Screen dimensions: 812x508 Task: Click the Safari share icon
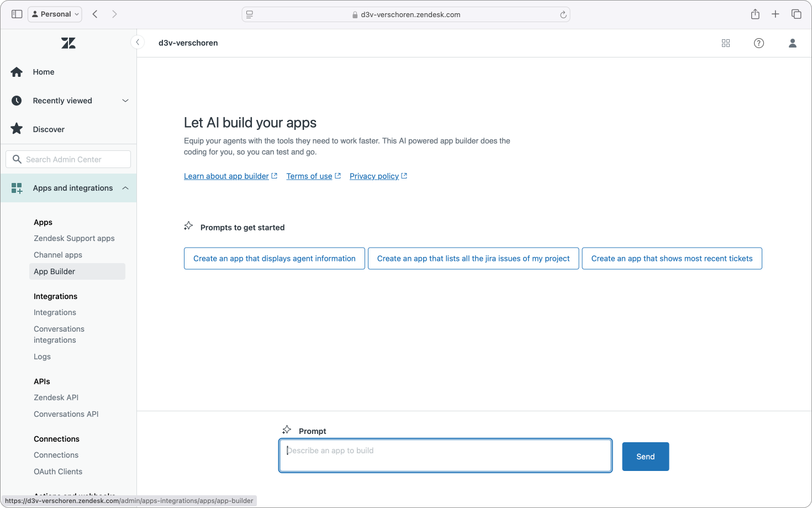pyautogui.click(x=755, y=14)
